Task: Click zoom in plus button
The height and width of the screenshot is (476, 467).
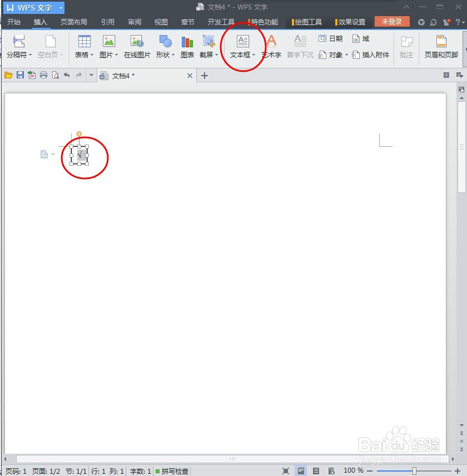Action: (x=458, y=471)
